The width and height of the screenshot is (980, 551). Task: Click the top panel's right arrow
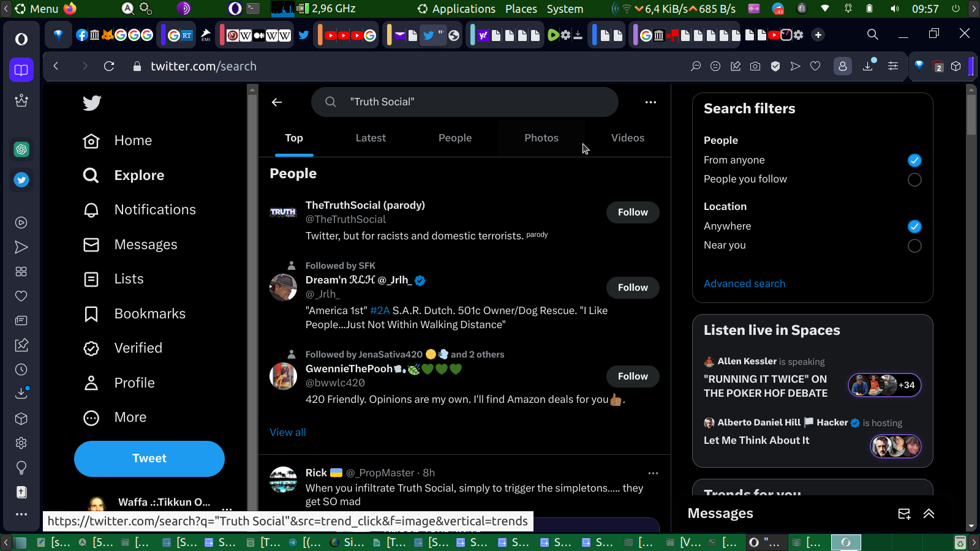tap(974, 9)
